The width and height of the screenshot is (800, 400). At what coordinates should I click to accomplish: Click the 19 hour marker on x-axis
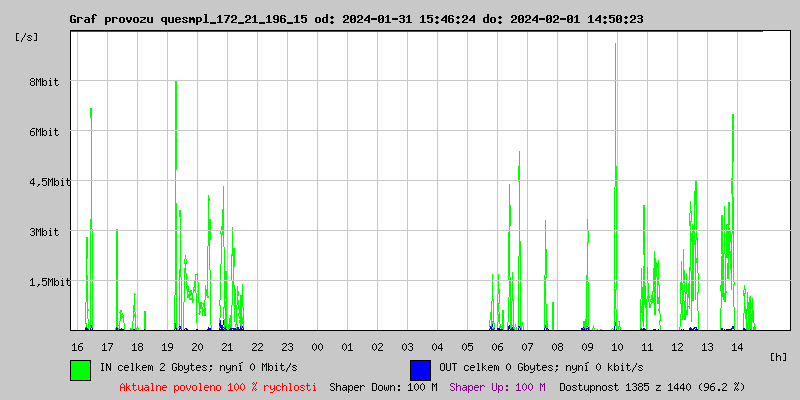[x=167, y=347]
